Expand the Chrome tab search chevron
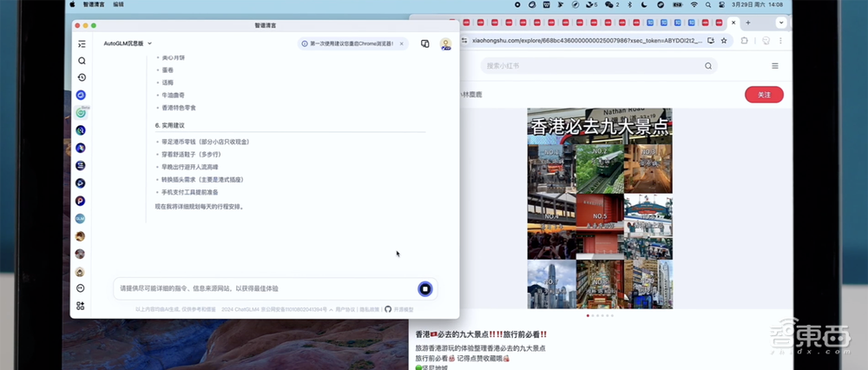 [780, 23]
